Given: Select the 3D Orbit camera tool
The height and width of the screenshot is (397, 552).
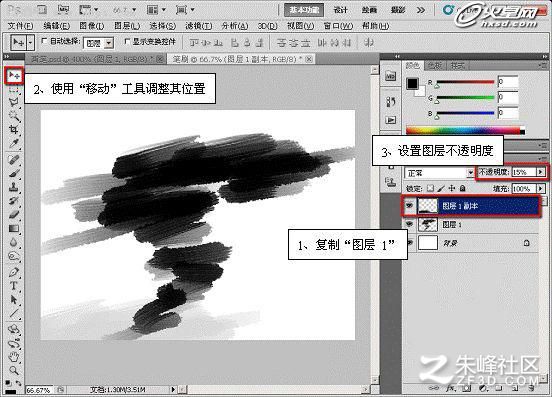Looking at the screenshot, I should [x=14, y=343].
